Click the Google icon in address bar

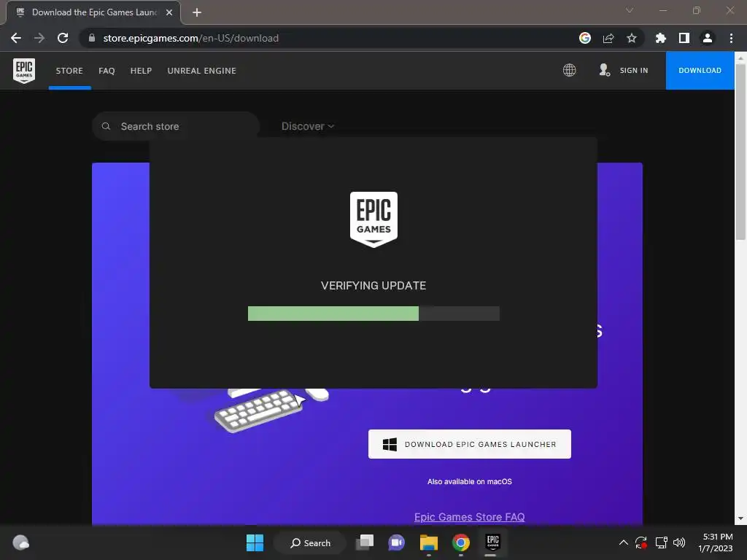click(x=585, y=38)
